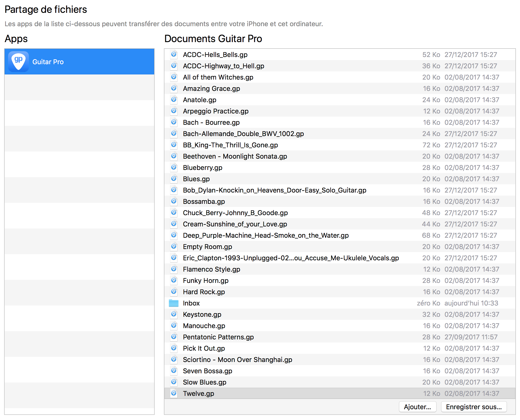Click file icon for Empty Room.gp
The height and width of the screenshot is (420, 520).
click(x=174, y=247)
